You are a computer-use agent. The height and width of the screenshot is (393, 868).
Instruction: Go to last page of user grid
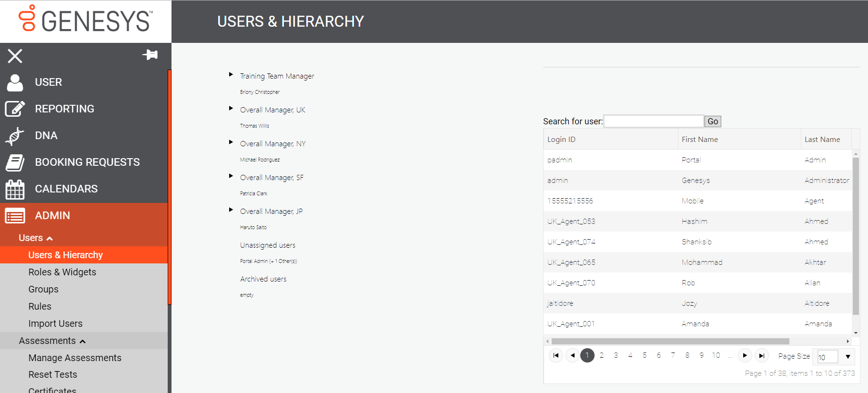[x=761, y=356]
